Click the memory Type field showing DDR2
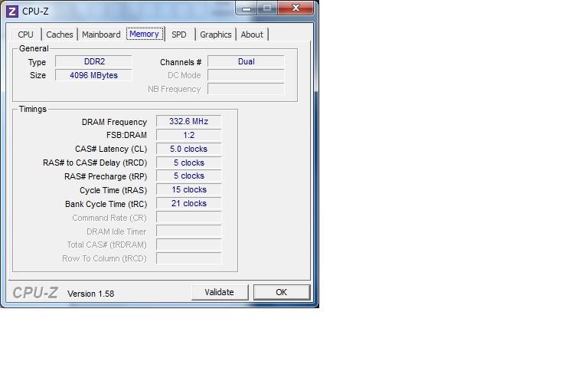Screen dimensions: 588x368 93,61
